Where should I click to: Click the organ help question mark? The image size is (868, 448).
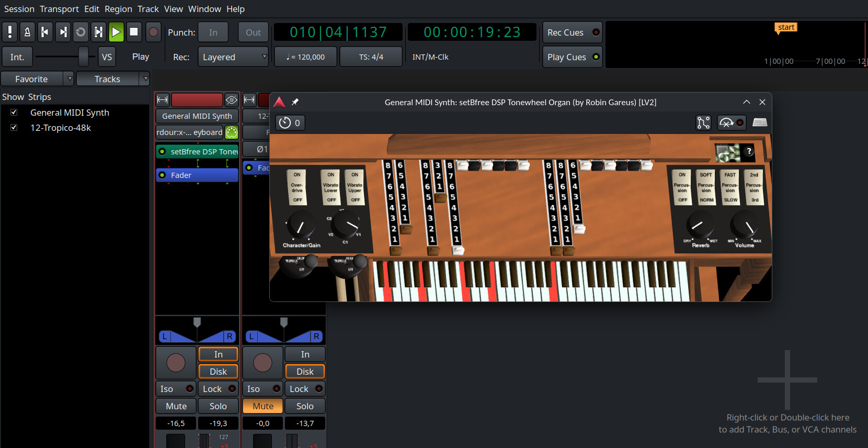point(749,152)
